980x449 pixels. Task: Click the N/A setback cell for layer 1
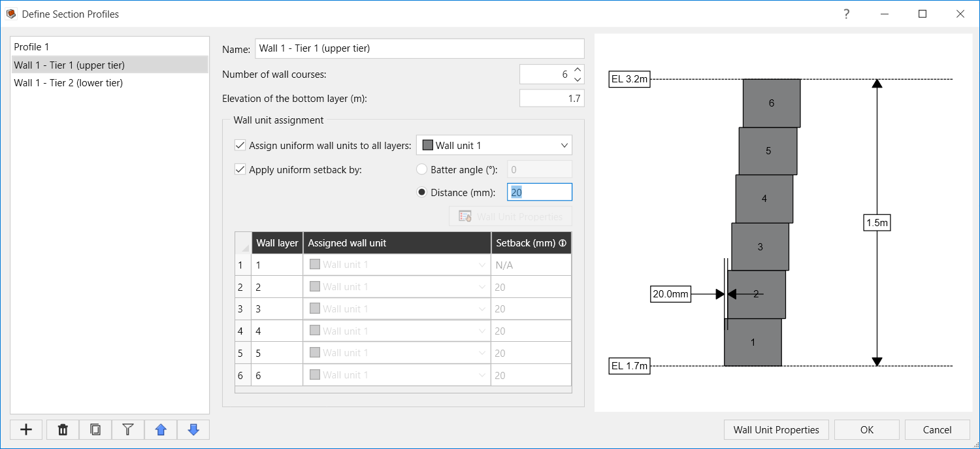531,265
